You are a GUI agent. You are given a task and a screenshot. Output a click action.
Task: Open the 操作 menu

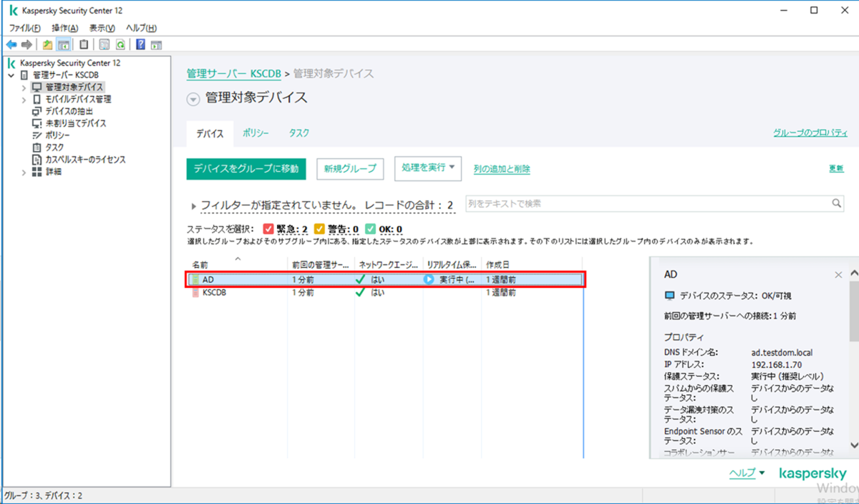point(65,28)
